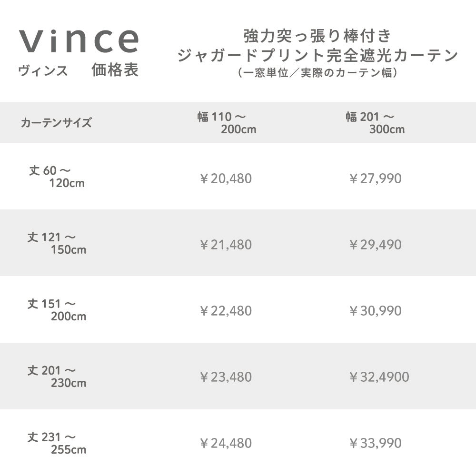Select the 幅 201～300cm column header
Screen dimensions: 476x476
375,123
